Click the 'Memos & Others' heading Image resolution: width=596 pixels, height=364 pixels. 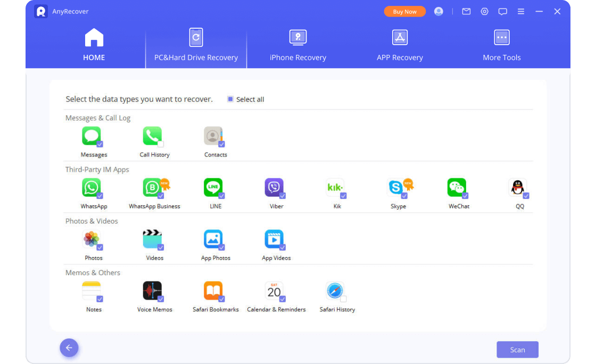pos(93,273)
